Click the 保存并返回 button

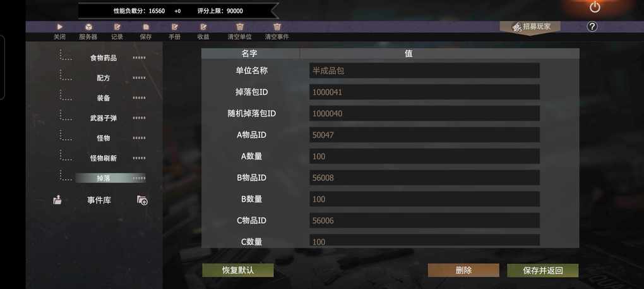[543, 271]
